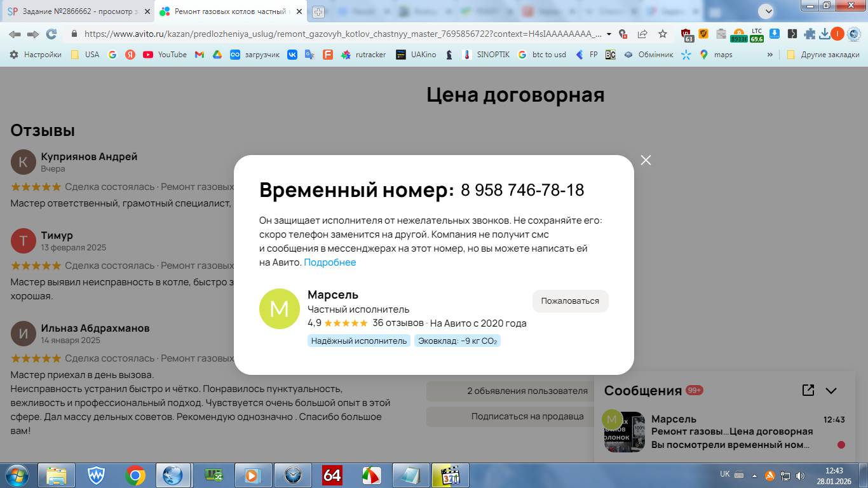
Task: Open the 'rutracker' bookmark
Action: point(363,55)
